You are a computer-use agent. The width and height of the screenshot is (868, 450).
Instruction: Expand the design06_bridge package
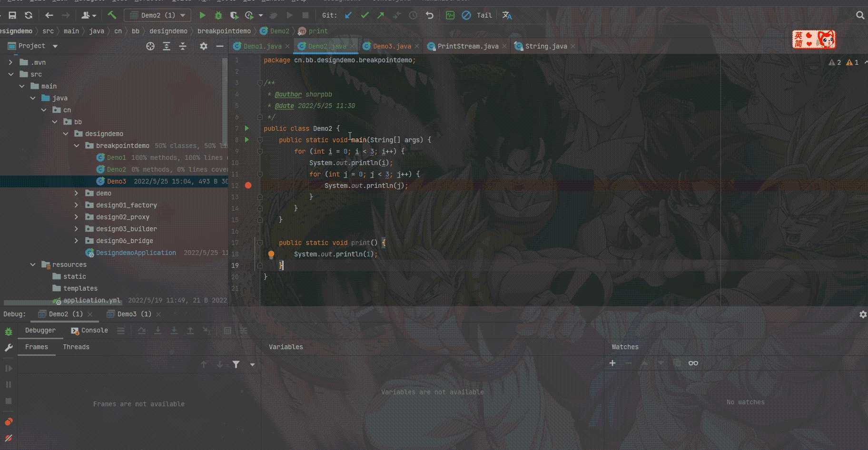point(76,241)
